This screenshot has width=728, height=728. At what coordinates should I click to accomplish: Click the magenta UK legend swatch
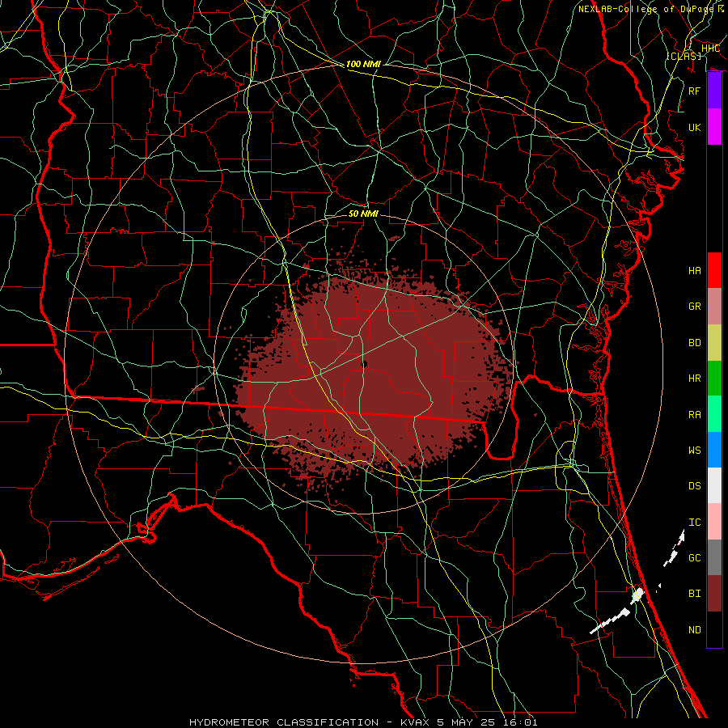pos(714,127)
